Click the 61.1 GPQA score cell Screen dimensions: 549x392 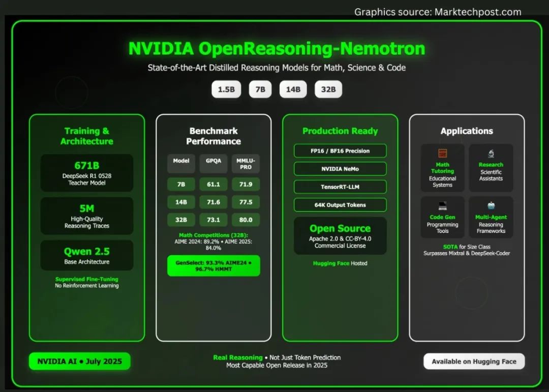(213, 184)
